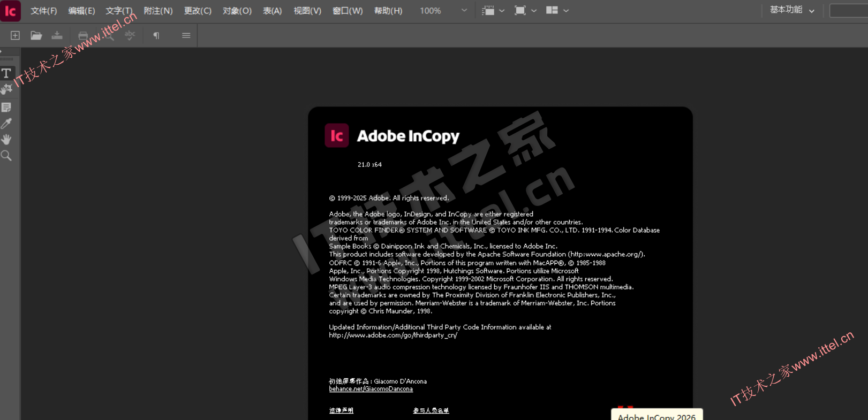Viewport: 868px width, 420px height.
Task: Open the toolbar hamburger menu
Action: [x=186, y=35]
